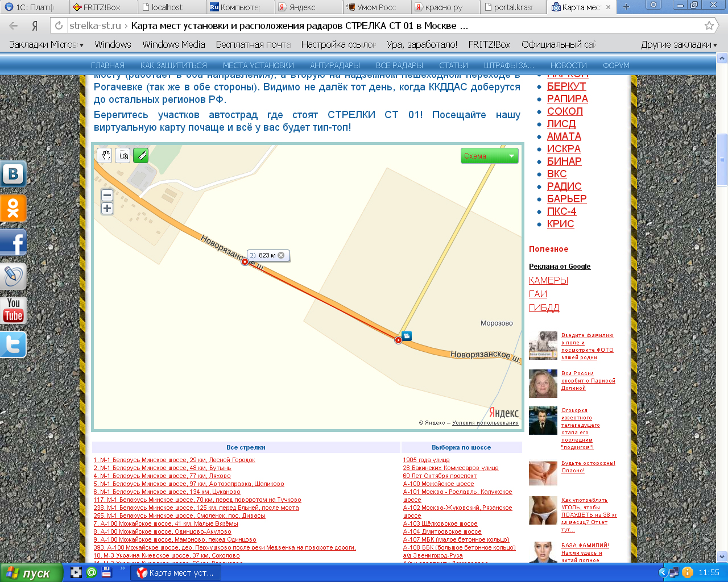
Task: Reload the page with refresh icon
Action: (x=59, y=26)
